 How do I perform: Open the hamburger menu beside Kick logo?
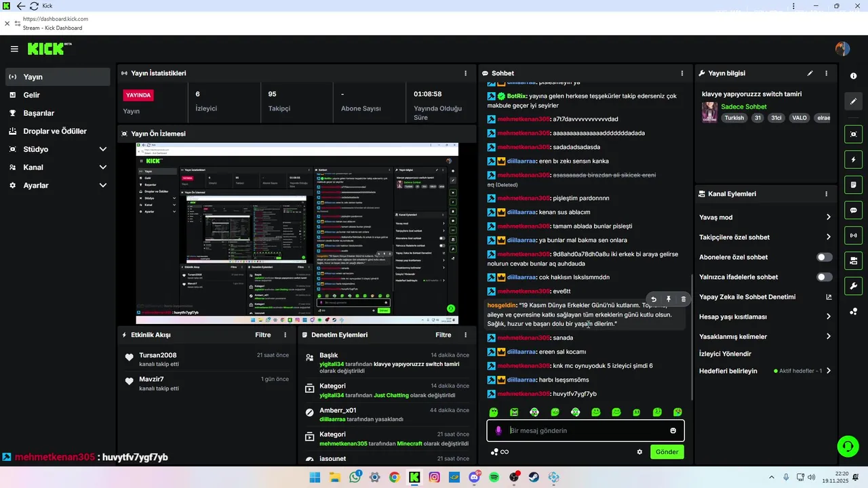14,49
